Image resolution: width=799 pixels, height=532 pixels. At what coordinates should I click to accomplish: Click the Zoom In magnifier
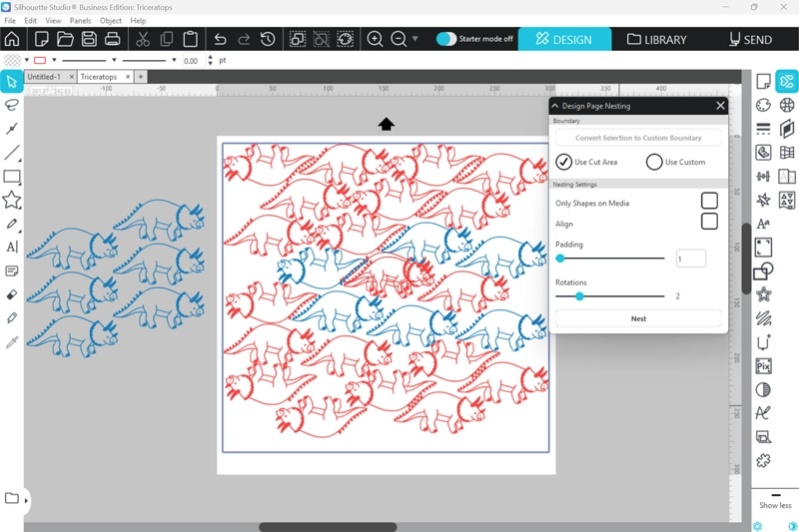click(376, 40)
